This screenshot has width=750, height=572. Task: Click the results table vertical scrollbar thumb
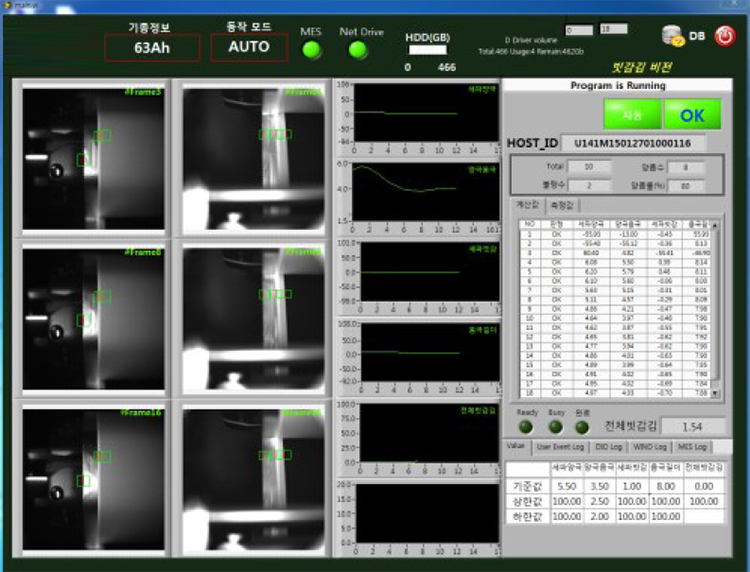715,304
